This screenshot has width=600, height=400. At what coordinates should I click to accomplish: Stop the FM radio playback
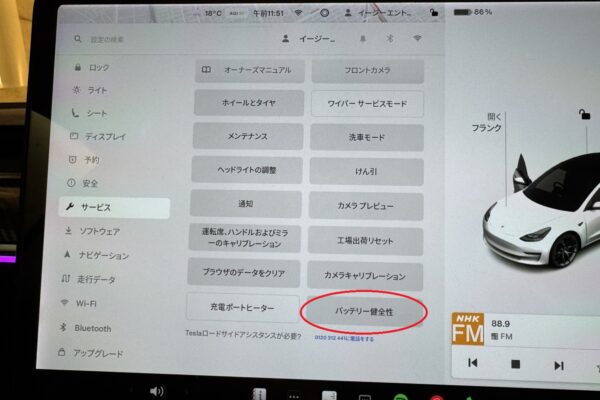coord(516,365)
